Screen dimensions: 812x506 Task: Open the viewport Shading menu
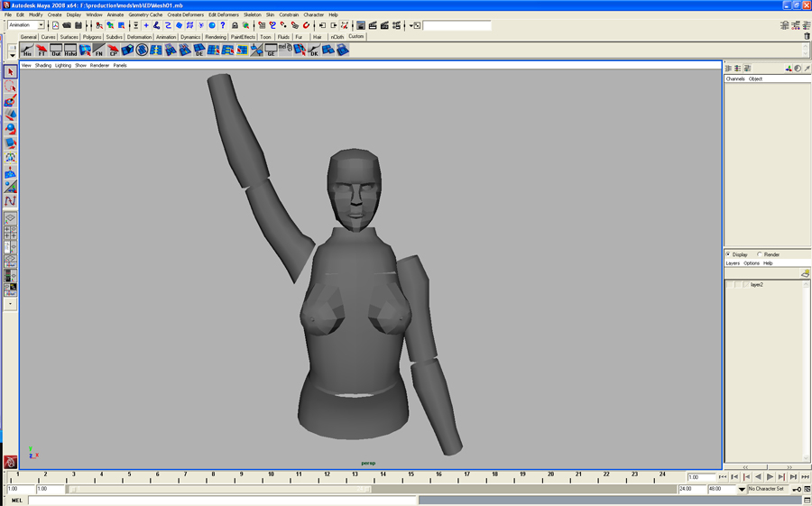(43, 65)
